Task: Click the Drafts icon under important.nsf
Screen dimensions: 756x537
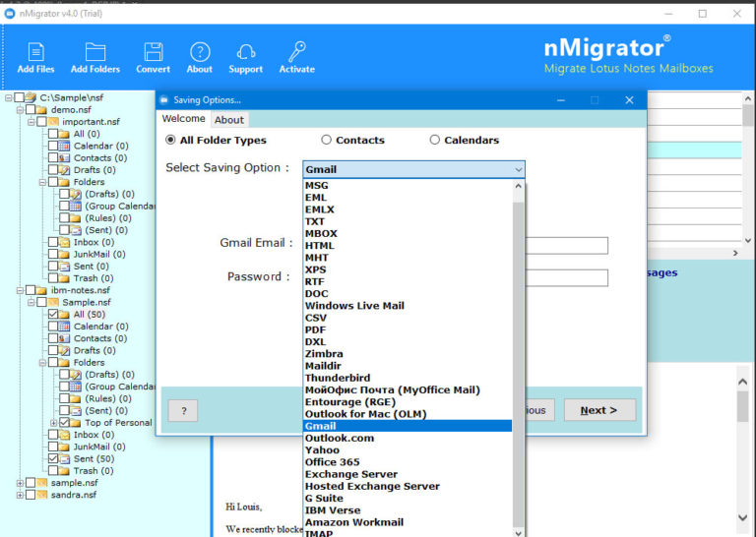Action: (x=64, y=170)
